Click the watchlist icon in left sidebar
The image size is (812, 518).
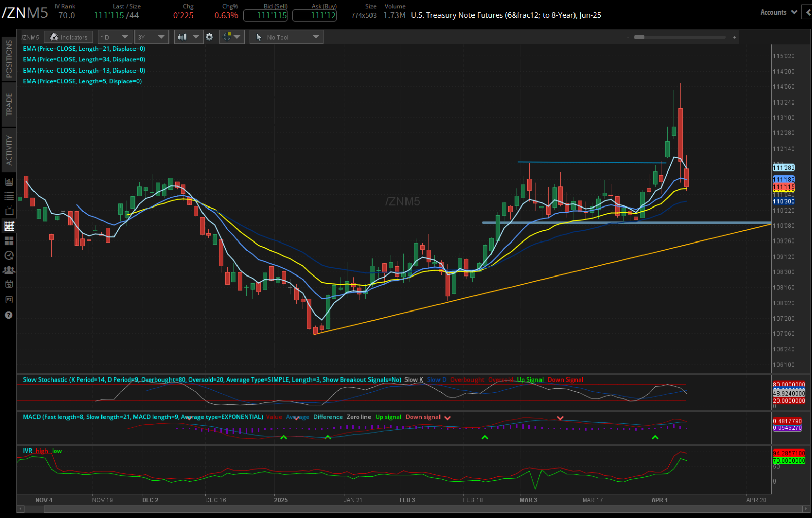(9, 196)
